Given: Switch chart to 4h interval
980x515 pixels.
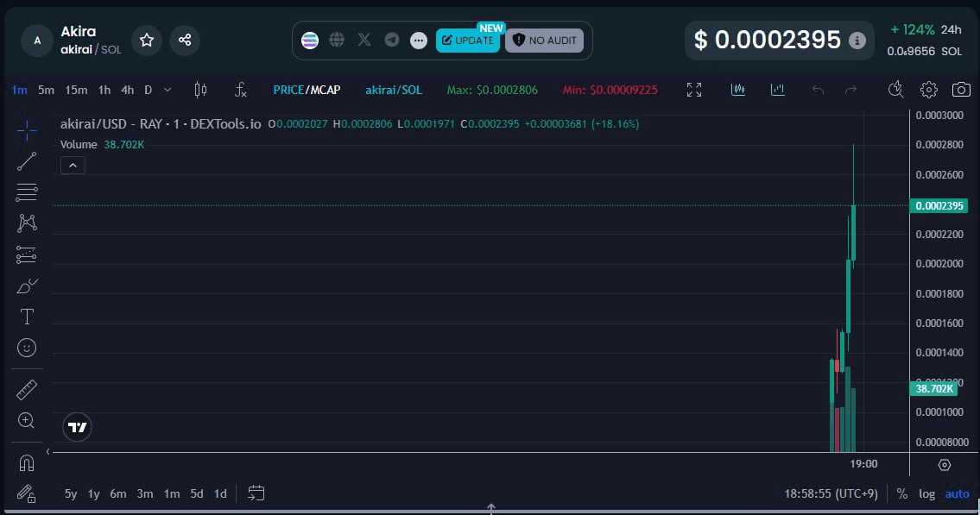Looking at the screenshot, I should 128,90.
